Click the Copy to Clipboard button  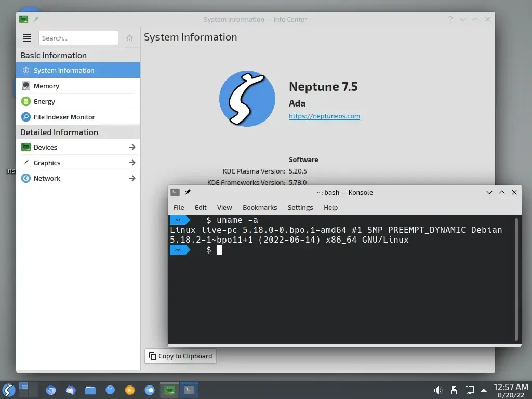point(180,356)
